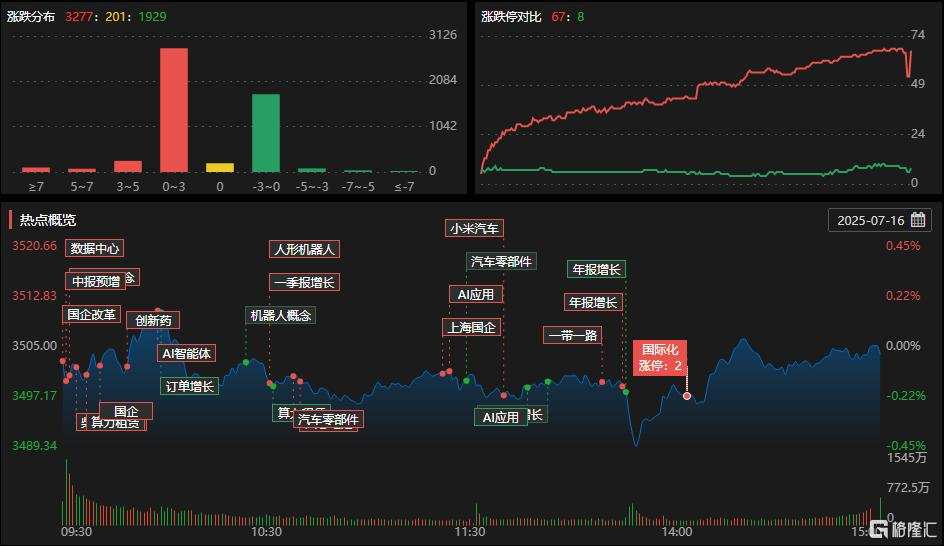Click the 人形机器人 hotspot tag
This screenshot has width=944, height=546.
304,249
